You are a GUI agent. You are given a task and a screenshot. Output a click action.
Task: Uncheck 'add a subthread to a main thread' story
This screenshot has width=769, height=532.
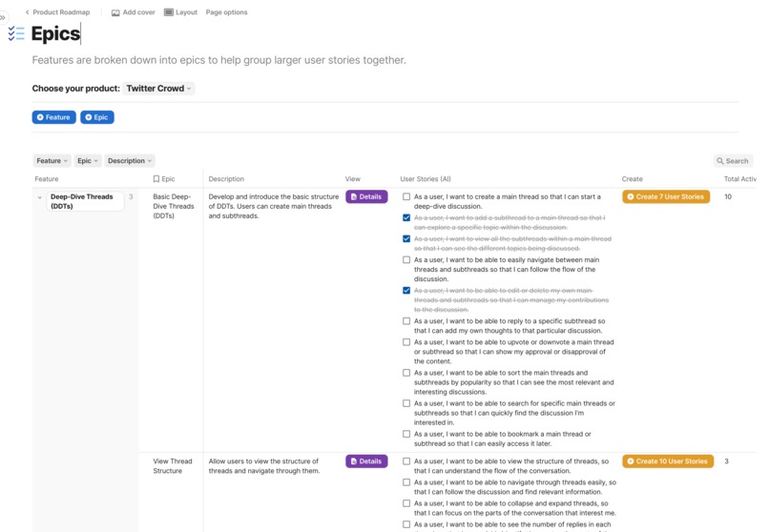click(406, 218)
